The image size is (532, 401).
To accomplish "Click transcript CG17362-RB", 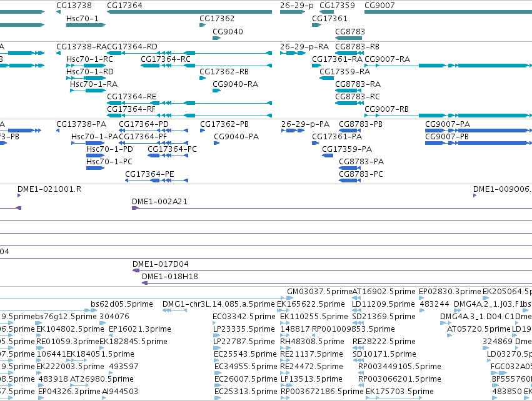I will 203,78.
